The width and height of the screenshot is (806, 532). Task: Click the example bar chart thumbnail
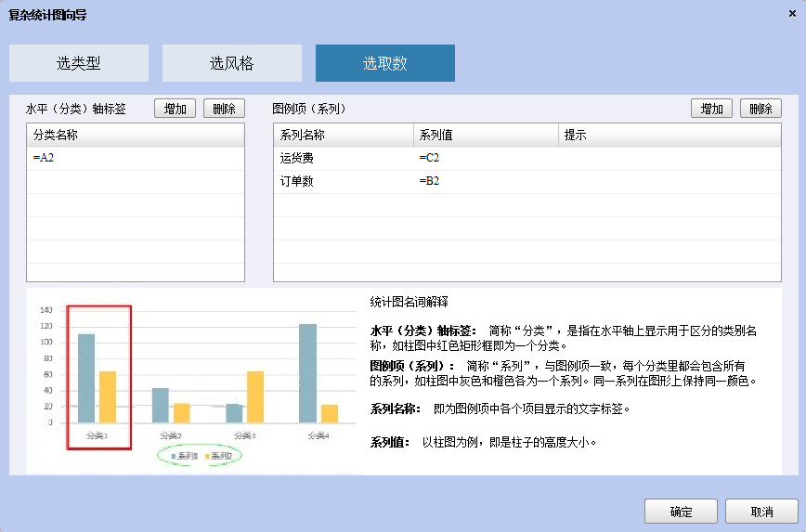tap(193, 381)
